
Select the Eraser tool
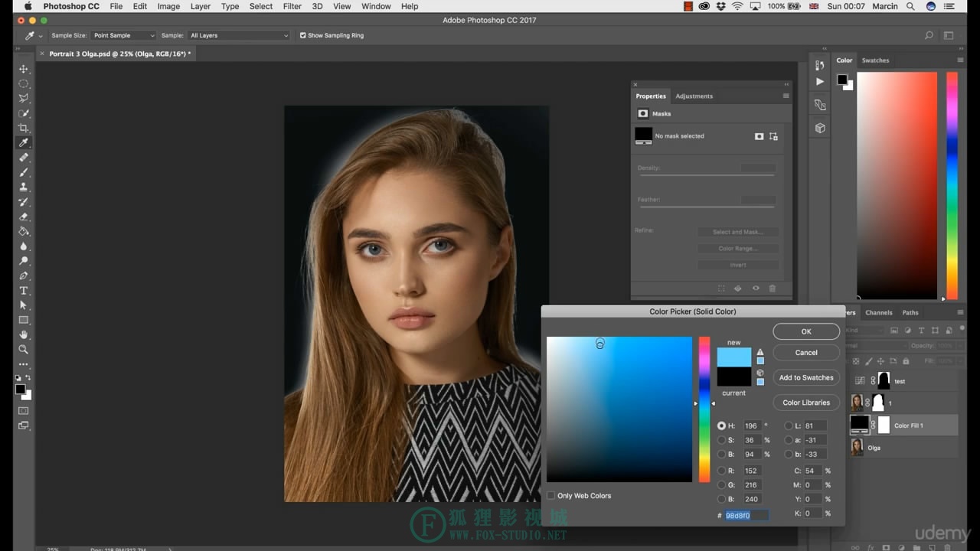coord(24,217)
